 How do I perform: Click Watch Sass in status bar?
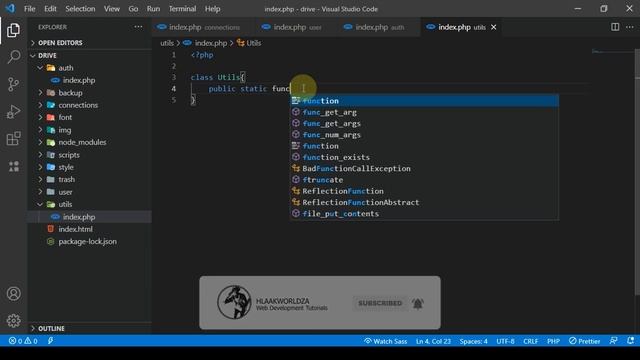[x=385, y=341]
